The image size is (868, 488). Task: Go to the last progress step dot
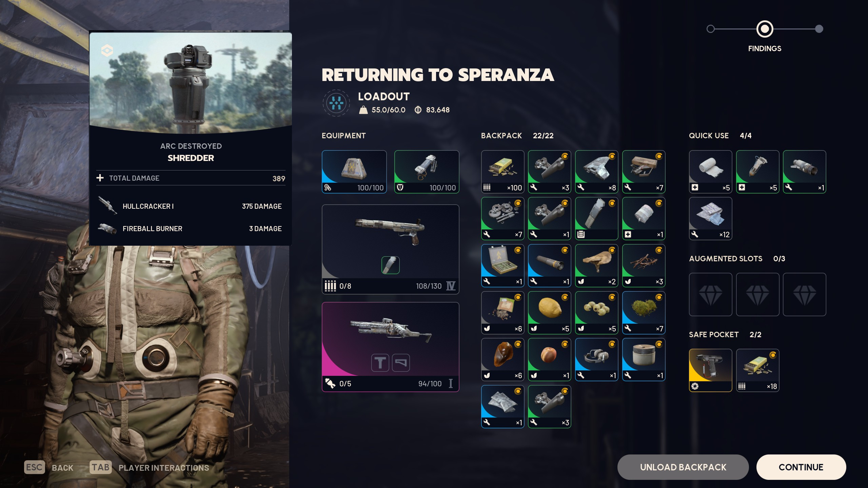[x=819, y=29]
